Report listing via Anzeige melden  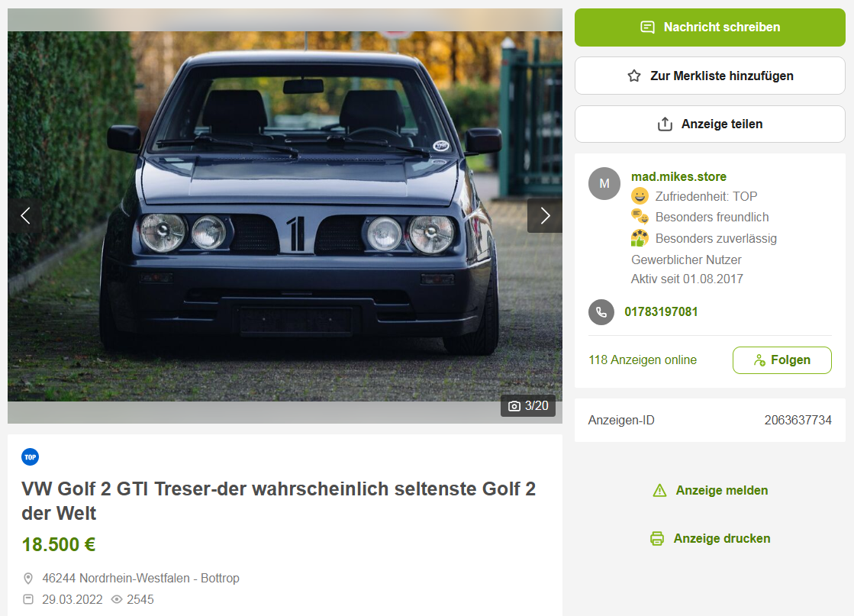coord(710,490)
